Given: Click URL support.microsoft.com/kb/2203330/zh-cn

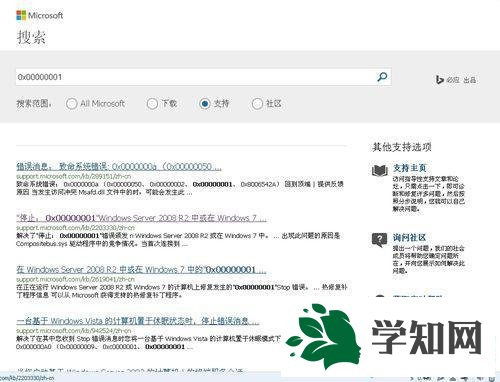Looking at the screenshot, I should [x=75, y=228].
